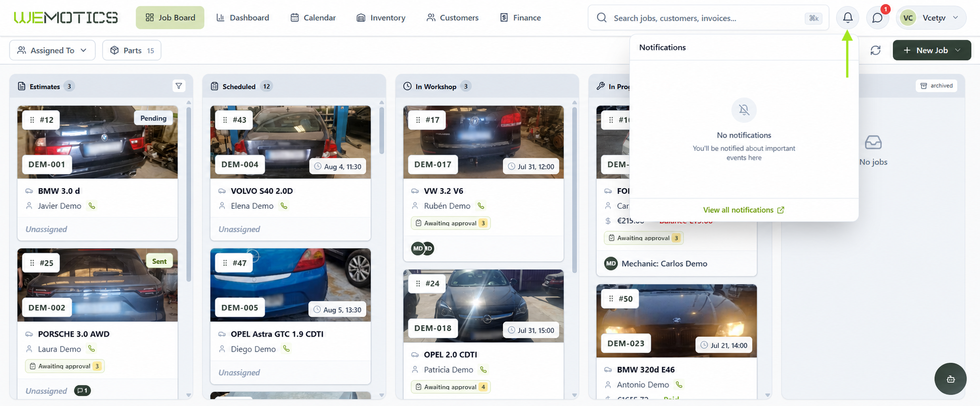This screenshot has height=406, width=980.
Task: Navigate to the Customers tab
Action: 452,18
